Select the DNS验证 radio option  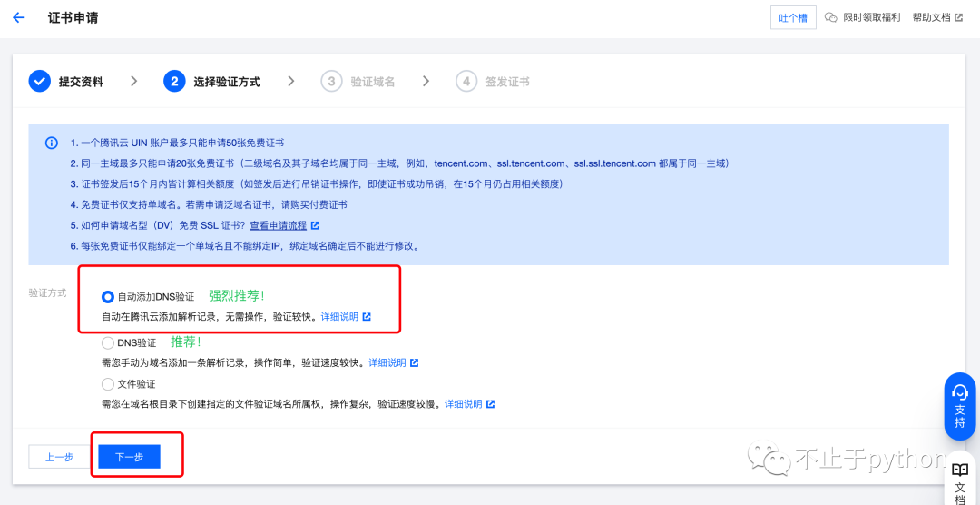tap(108, 343)
